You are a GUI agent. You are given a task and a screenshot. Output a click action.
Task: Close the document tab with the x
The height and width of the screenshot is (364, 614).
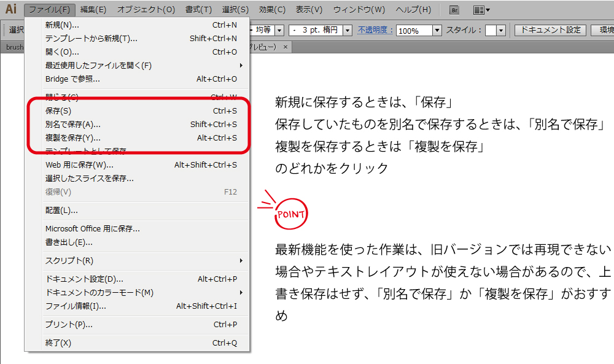tap(285, 47)
